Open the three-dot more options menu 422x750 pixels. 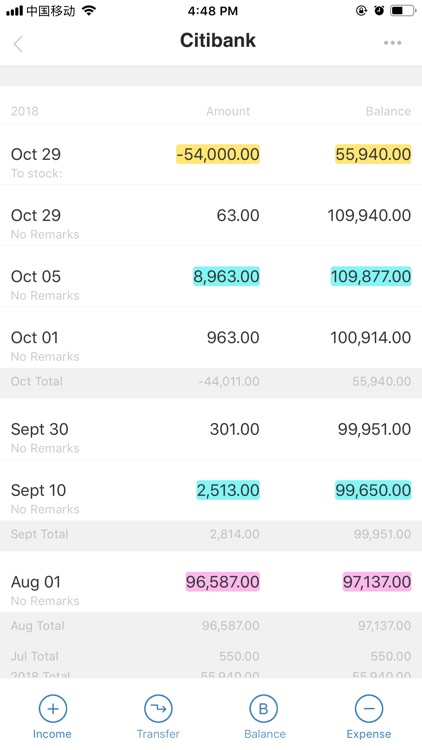(x=392, y=43)
